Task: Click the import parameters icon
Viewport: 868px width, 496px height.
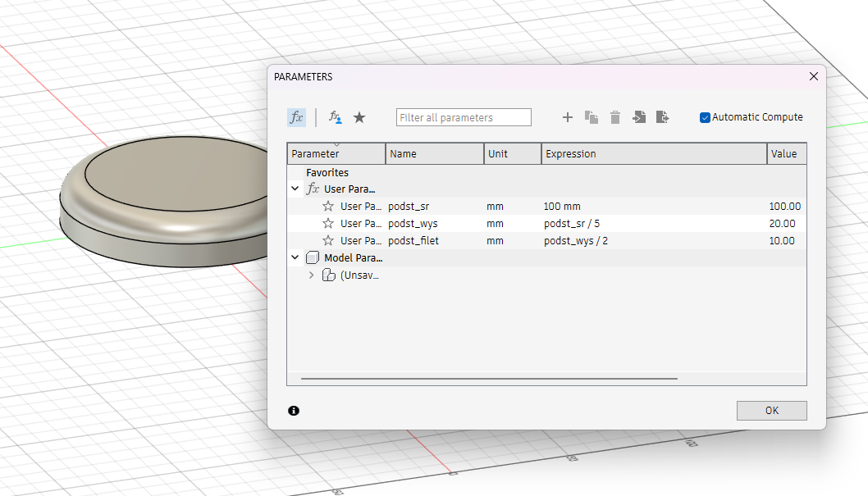Action: click(x=639, y=117)
